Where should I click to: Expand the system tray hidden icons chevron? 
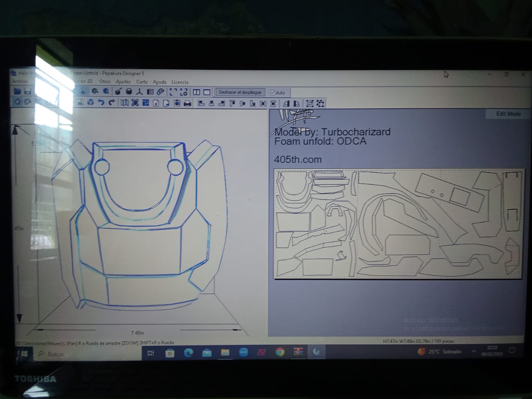(473, 352)
